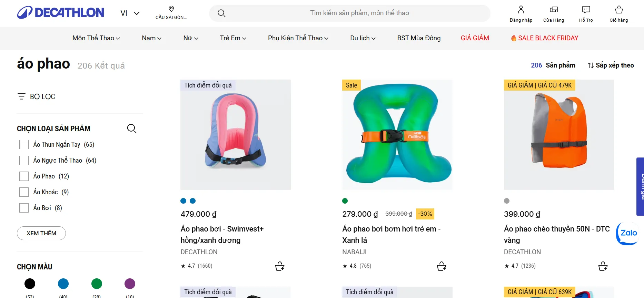Check the Áo Phao filter checkbox
Screen dimensions: 644x298
coord(23,176)
